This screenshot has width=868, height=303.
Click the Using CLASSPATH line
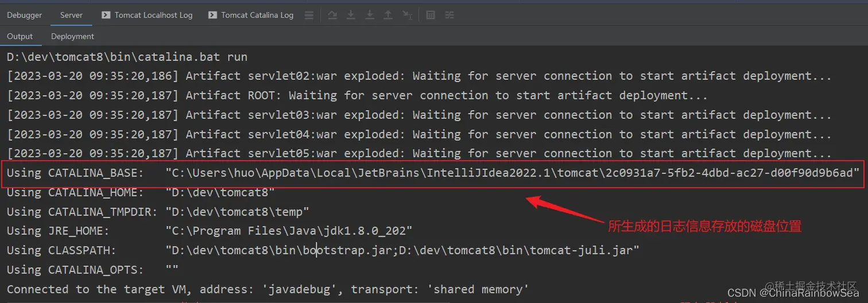(x=323, y=250)
